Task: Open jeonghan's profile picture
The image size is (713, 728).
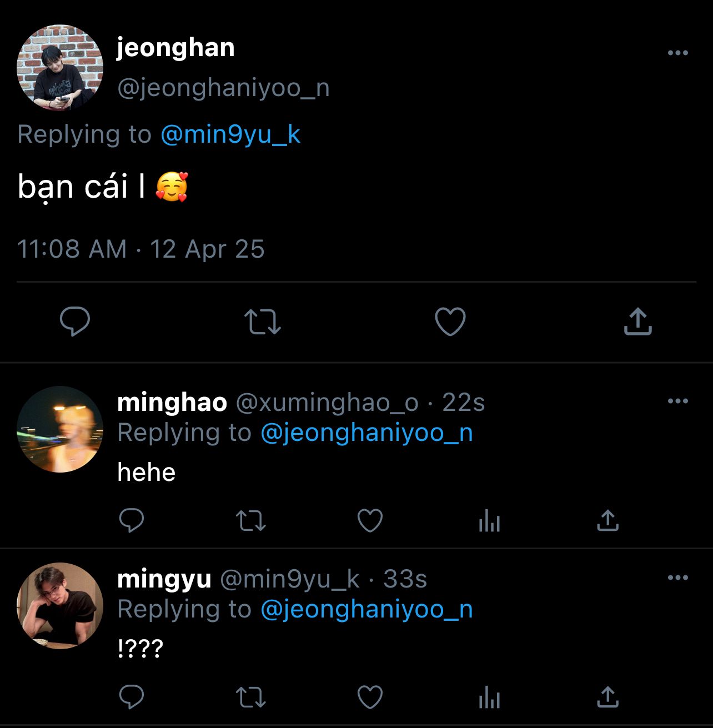Action: click(x=60, y=68)
